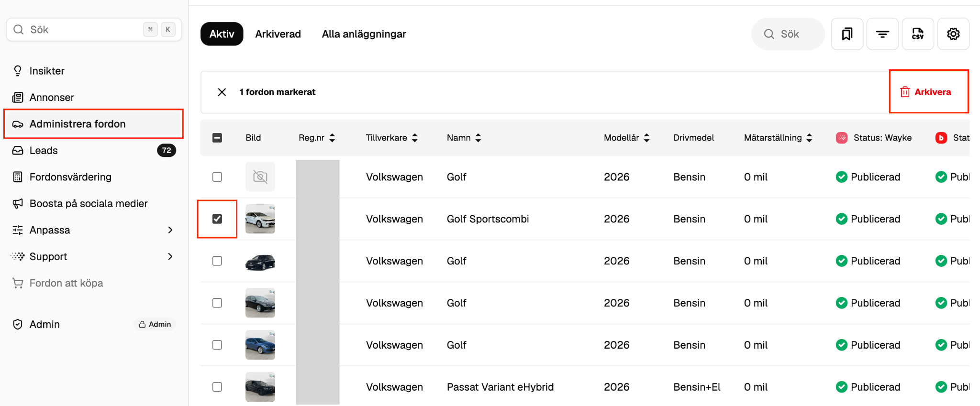Open saved views bookmark icon
The height and width of the screenshot is (406, 980).
click(847, 34)
